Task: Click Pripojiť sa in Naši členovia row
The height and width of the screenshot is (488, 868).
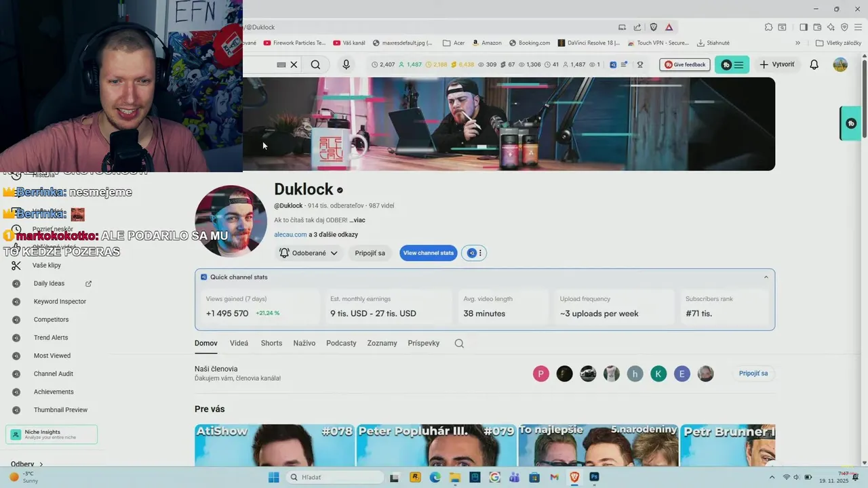Action: [753, 373]
